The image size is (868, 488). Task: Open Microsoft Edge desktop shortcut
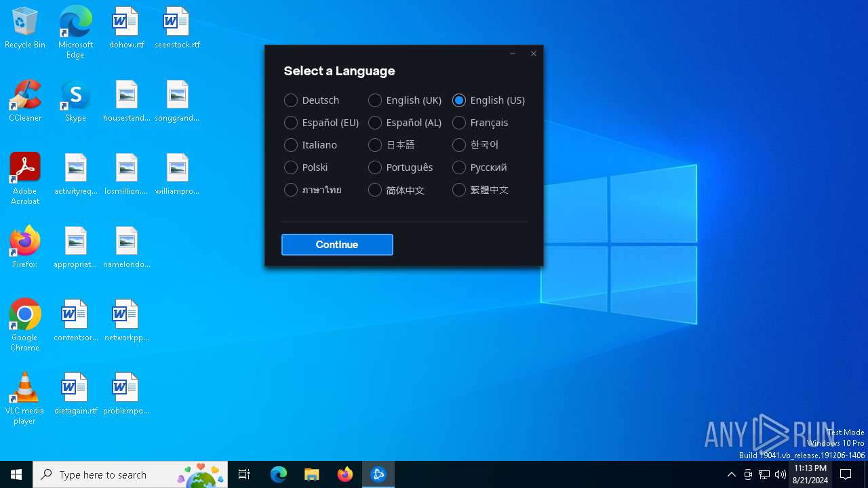pos(75,32)
